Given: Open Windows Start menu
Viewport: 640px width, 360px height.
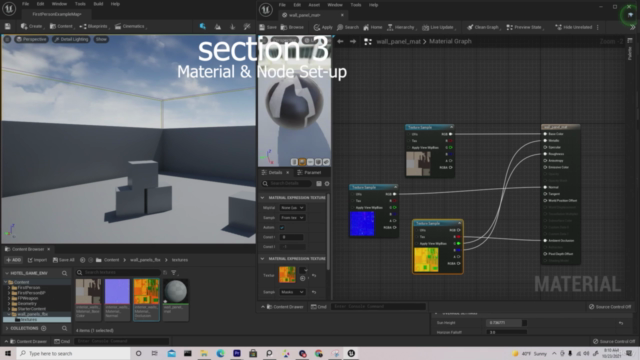Looking at the screenshot, I should click(x=8, y=353).
